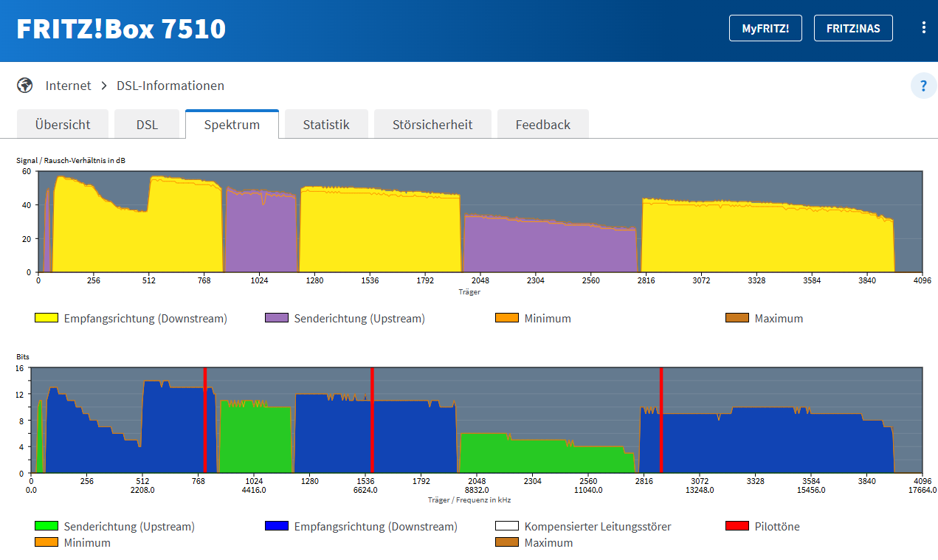
Task: Click the green Senderichtung legend swatch
Action: [46, 526]
